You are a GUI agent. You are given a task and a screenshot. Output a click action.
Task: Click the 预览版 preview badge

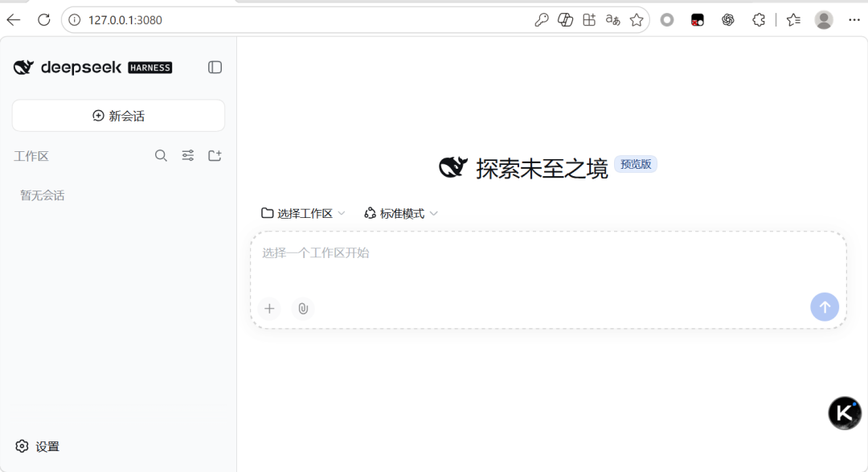(x=636, y=164)
